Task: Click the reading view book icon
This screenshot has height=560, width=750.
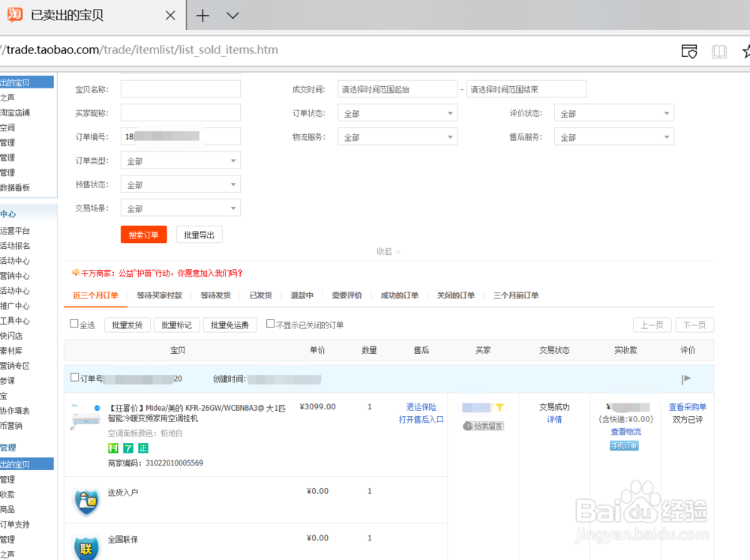Action: point(719,51)
